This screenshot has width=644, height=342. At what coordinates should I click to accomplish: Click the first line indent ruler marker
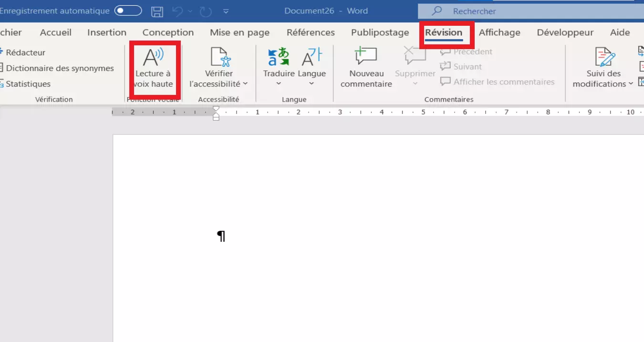click(x=216, y=109)
